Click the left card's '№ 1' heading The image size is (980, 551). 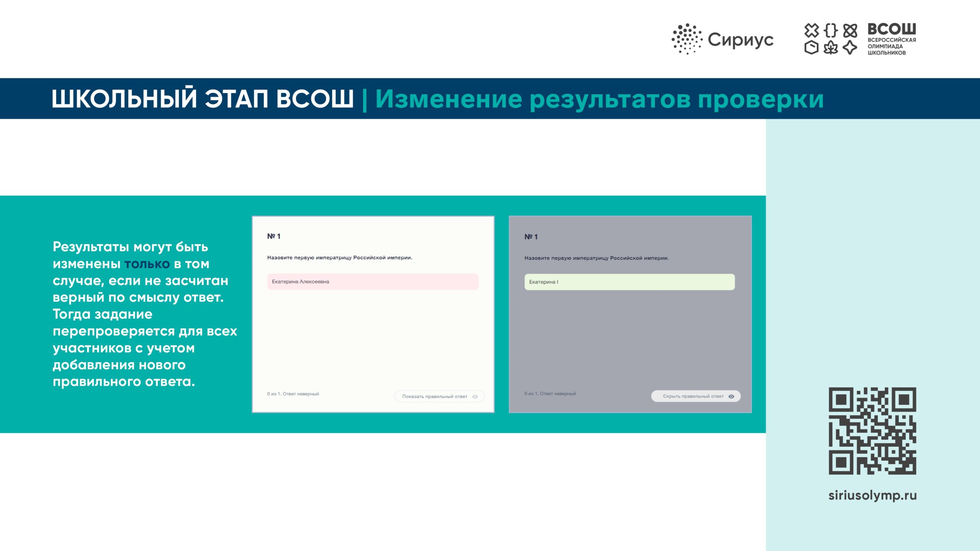coord(274,236)
